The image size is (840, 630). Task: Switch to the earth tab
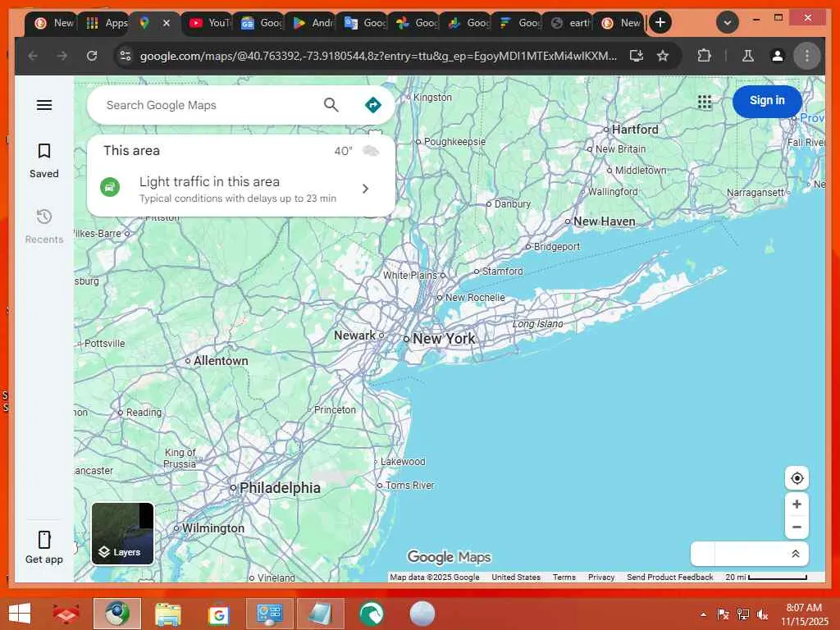(571, 23)
